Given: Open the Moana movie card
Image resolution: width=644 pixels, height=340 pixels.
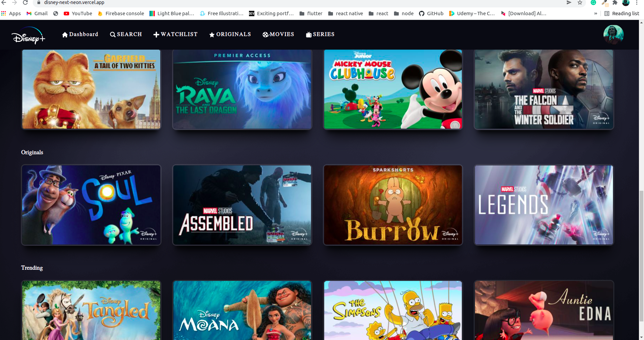Looking at the screenshot, I should coord(242,310).
